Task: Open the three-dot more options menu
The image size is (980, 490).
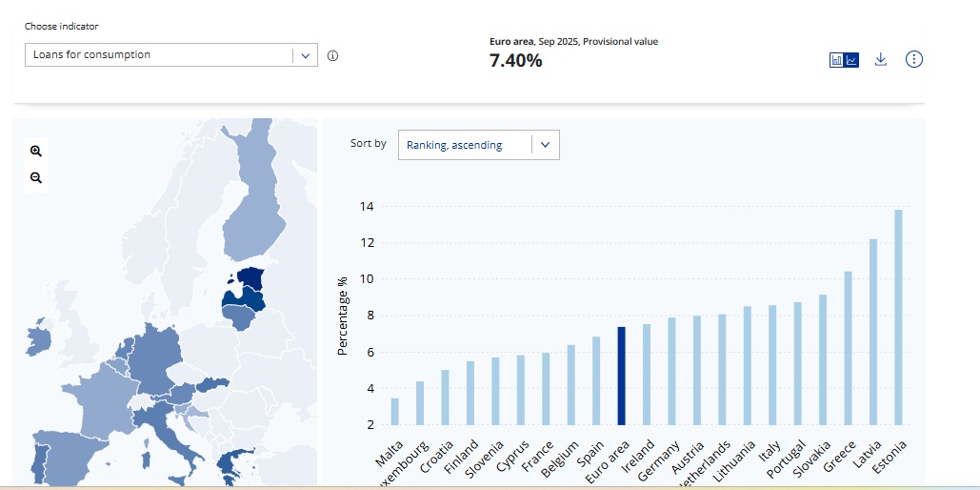Action: click(914, 60)
